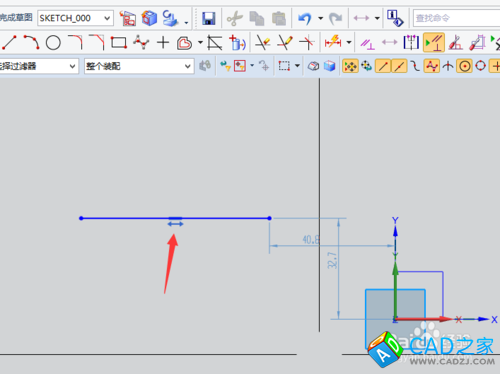The image size is (500, 374).
Task: Select the Quick Trim tool
Action: coord(263,42)
